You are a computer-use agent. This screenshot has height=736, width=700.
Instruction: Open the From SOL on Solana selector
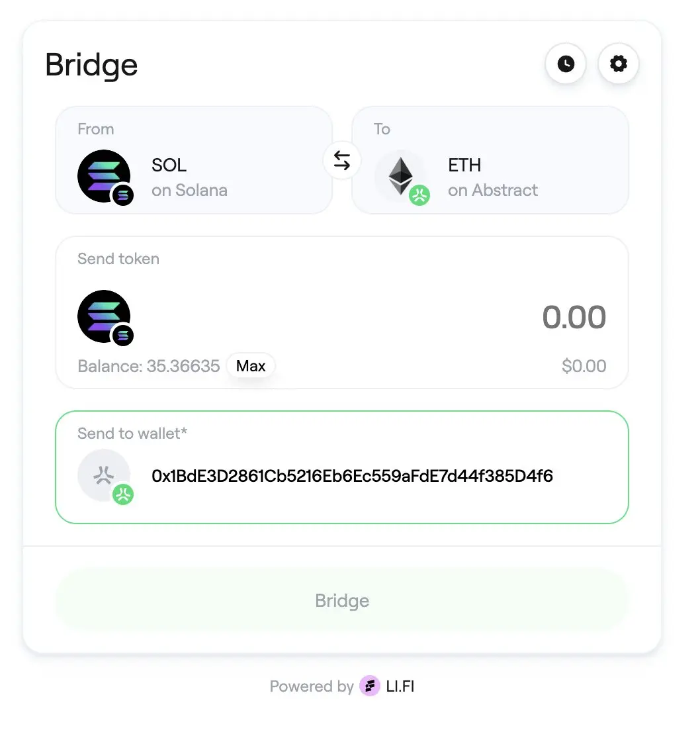(x=195, y=161)
